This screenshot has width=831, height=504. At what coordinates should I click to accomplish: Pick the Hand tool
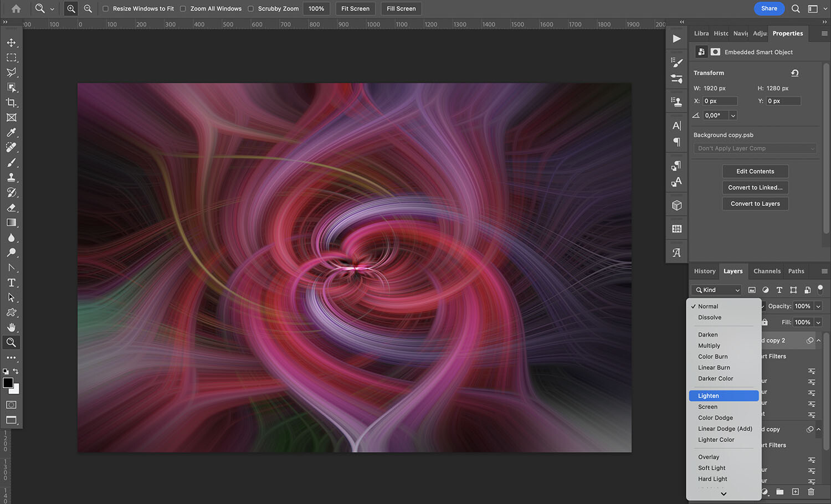point(11,327)
